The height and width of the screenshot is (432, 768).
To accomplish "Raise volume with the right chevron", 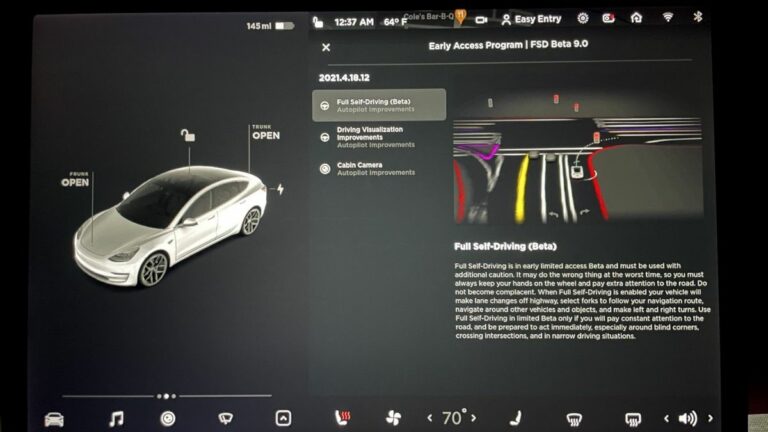I will pos(710,418).
